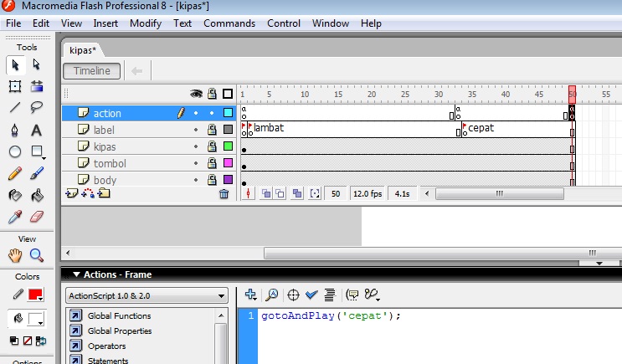The height and width of the screenshot is (364, 622).
Task: Click Edit Multiple Frames icon
Action: [296, 193]
